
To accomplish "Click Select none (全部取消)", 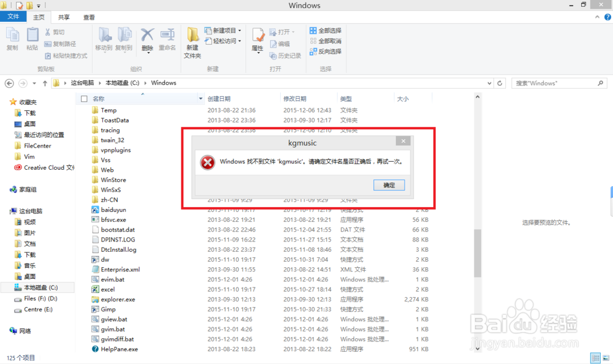I will click(x=326, y=41).
